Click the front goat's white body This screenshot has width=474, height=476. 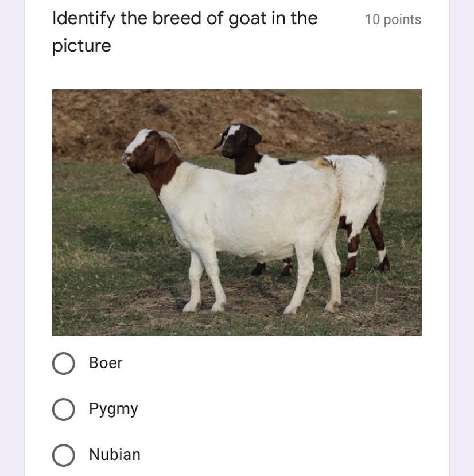[x=252, y=212]
